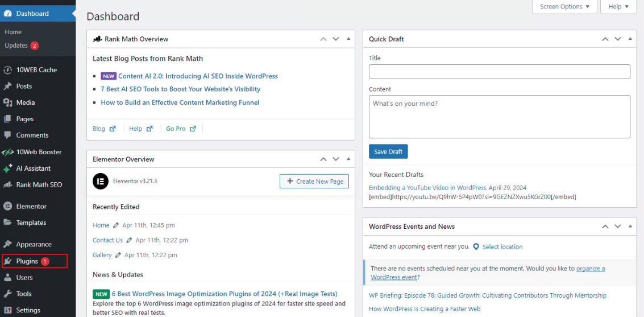Open WP Briefing Episode 78 link
644x317 pixels.
point(488,295)
